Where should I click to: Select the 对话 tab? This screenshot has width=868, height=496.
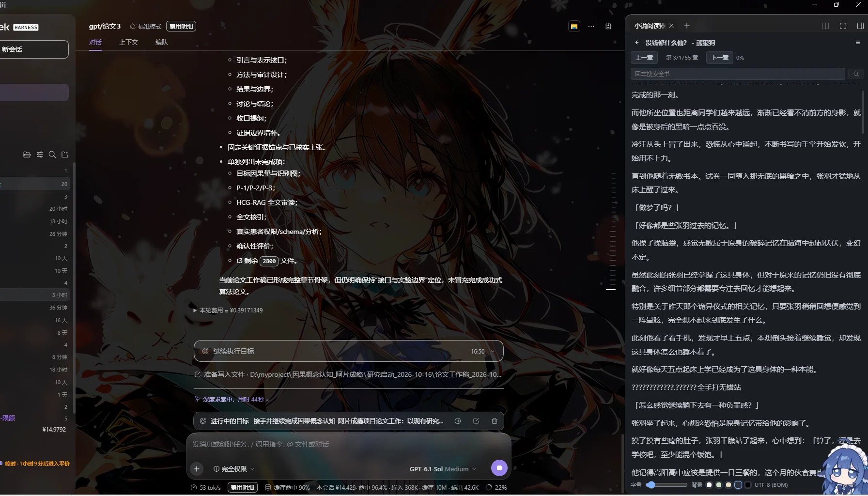click(x=95, y=42)
